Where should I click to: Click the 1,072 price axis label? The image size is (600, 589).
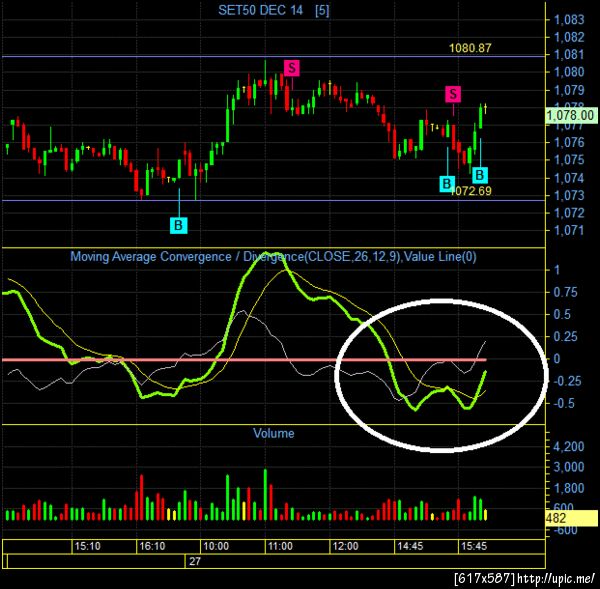click(x=569, y=212)
